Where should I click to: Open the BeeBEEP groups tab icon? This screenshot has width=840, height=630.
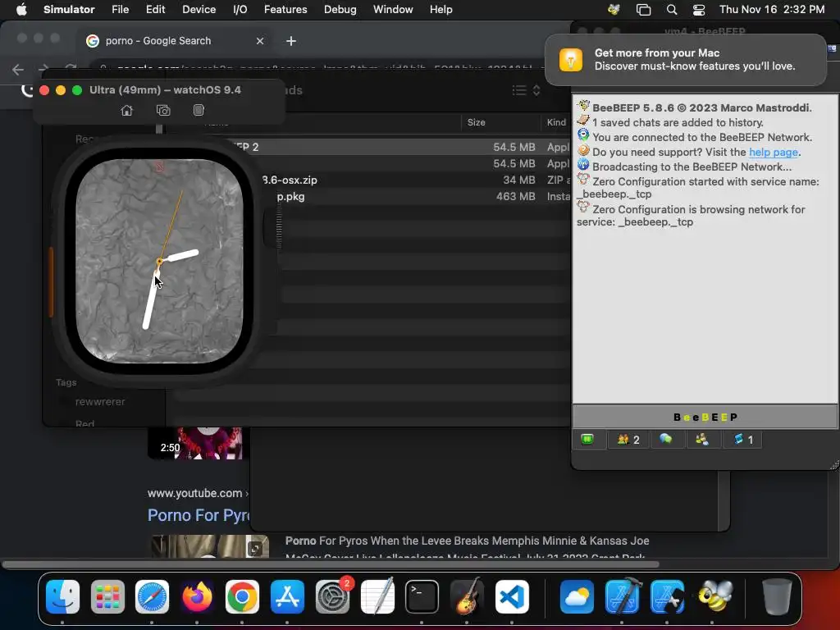[x=702, y=440]
